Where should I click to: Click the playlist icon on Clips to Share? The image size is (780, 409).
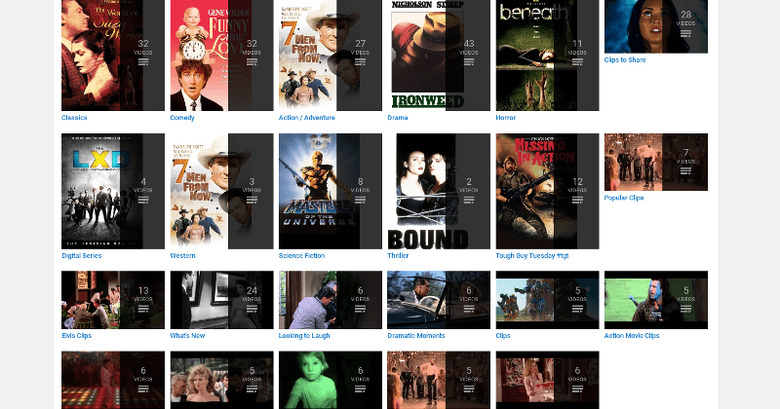pos(686,33)
